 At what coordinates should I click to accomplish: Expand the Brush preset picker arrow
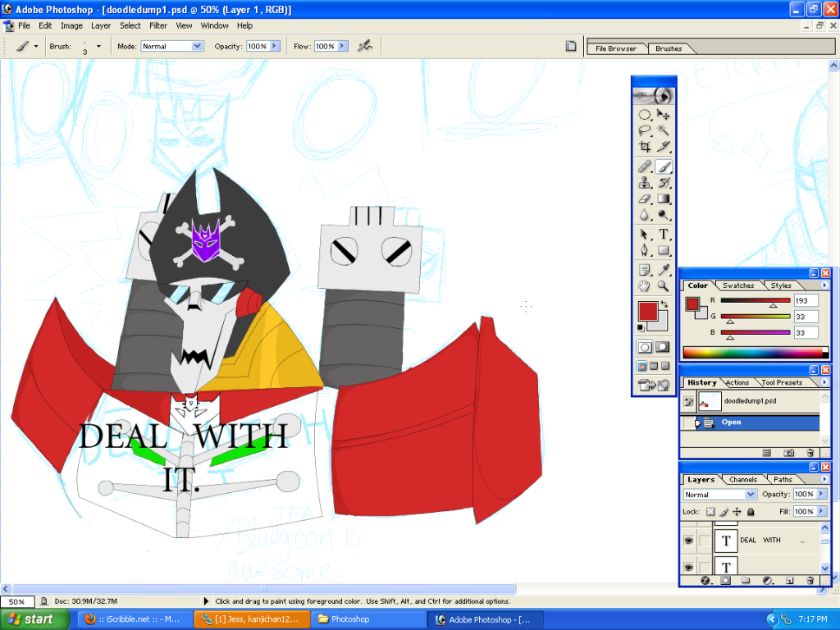(x=98, y=47)
